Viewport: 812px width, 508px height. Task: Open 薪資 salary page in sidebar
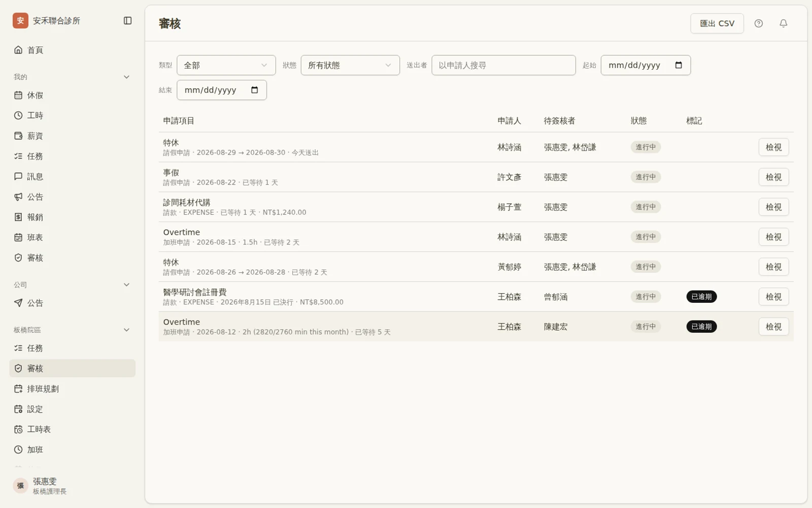pos(73,136)
